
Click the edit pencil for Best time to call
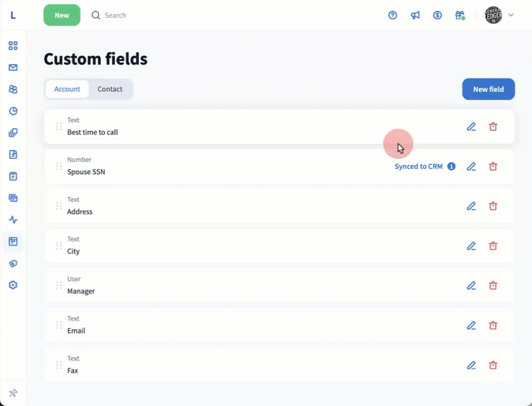[x=472, y=127]
